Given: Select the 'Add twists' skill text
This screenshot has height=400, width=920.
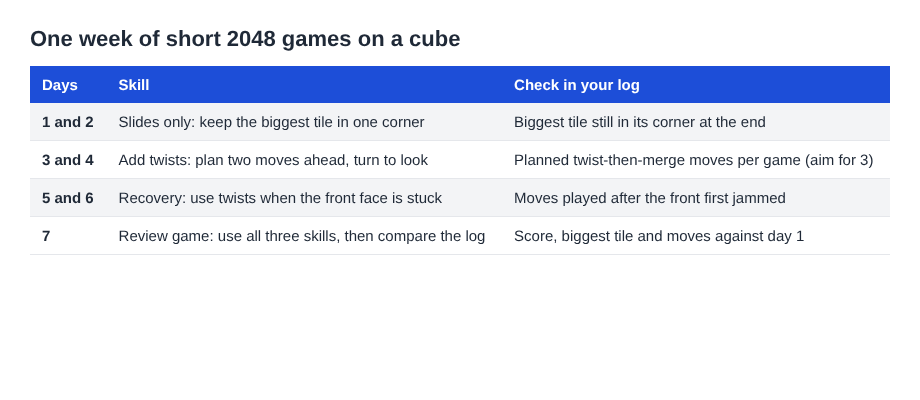Looking at the screenshot, I should click(x=273, y=160).
